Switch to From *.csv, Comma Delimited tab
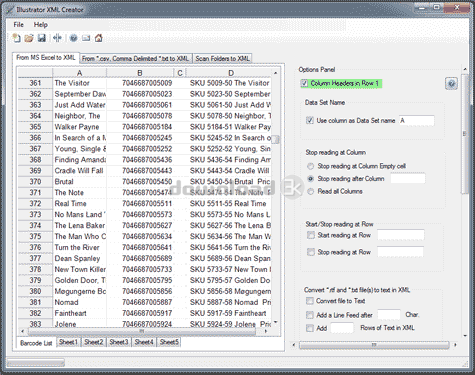The height and width of the screenshot is (375, 475). pos(136,59)
